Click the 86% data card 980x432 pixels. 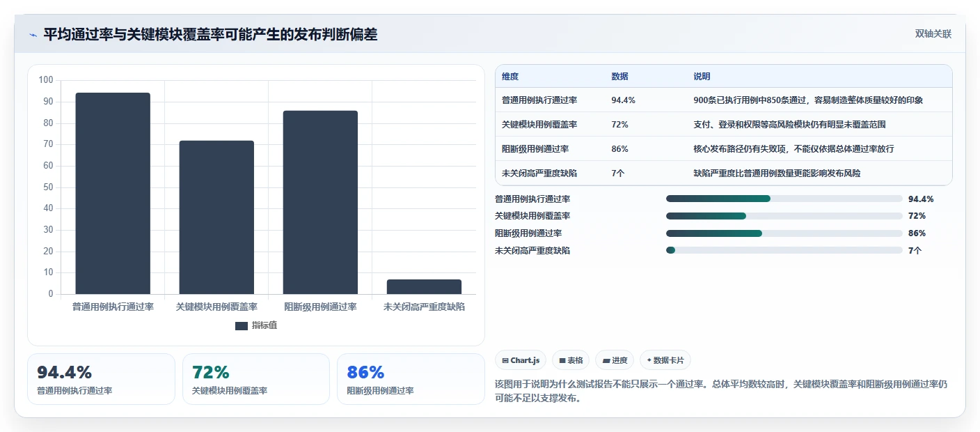tap(411, 379)
